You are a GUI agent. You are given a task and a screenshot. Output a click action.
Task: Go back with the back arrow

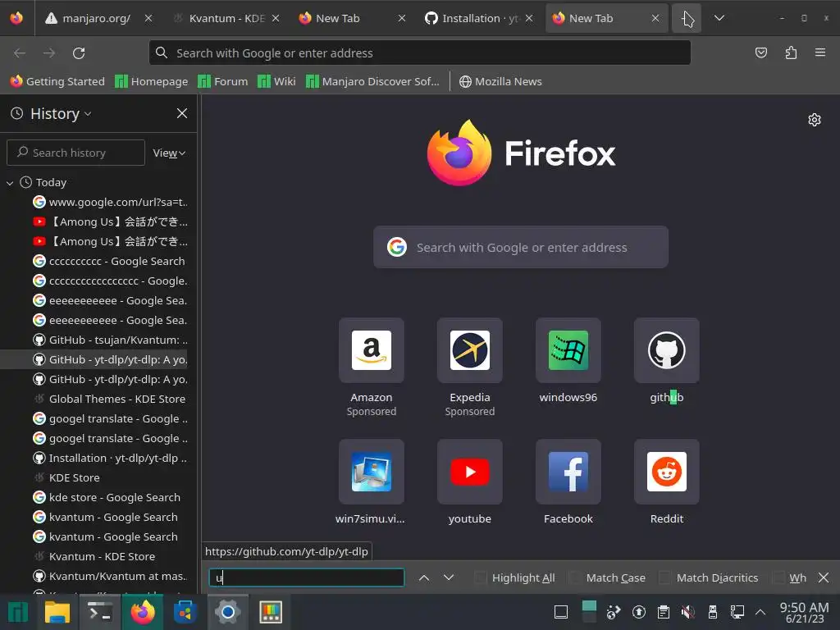point(20,53)
